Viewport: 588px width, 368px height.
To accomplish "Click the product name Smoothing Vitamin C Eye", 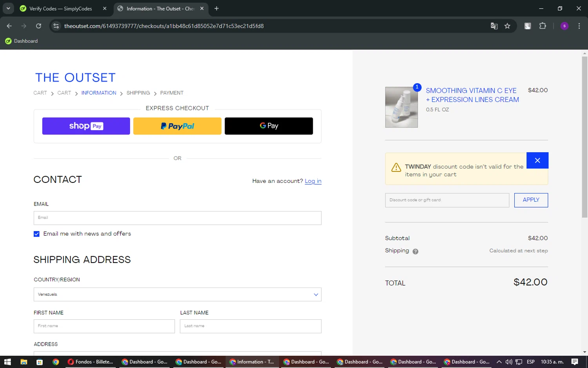I will click(472, 95).
